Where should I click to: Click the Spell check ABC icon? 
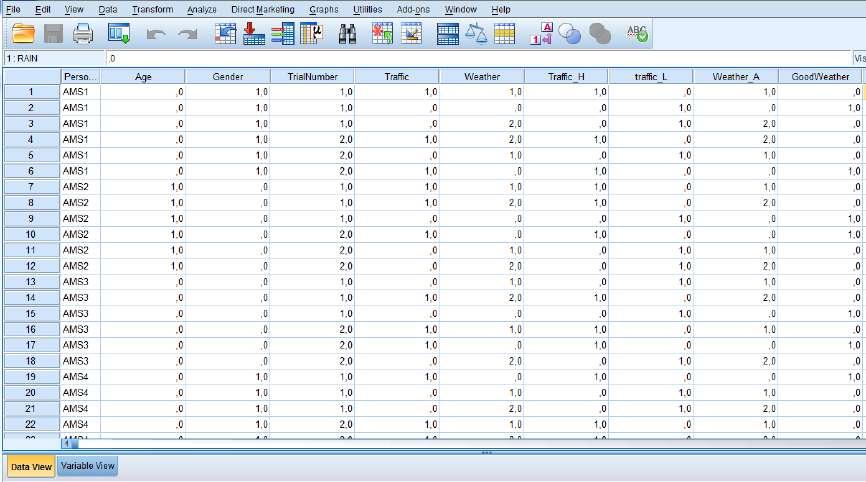[637, 34]
